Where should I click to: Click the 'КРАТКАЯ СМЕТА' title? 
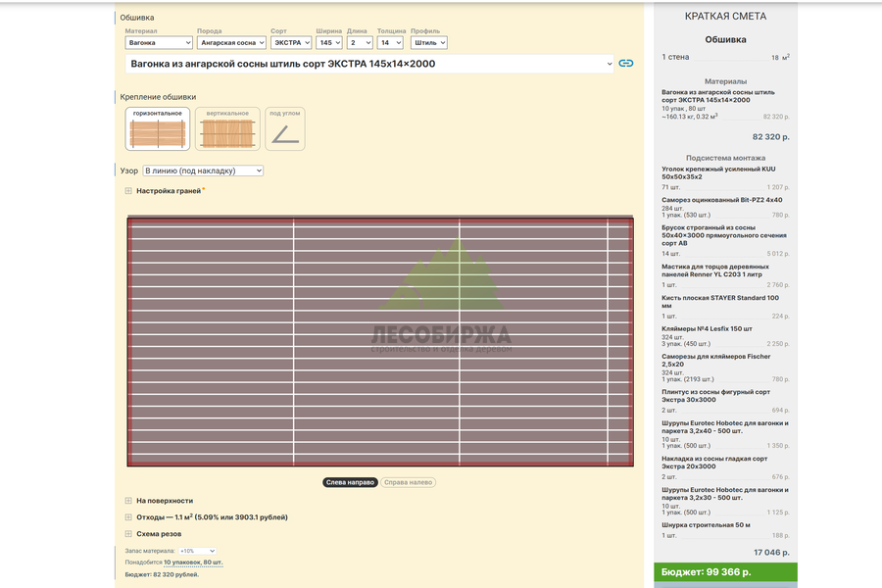click(725, 17)
